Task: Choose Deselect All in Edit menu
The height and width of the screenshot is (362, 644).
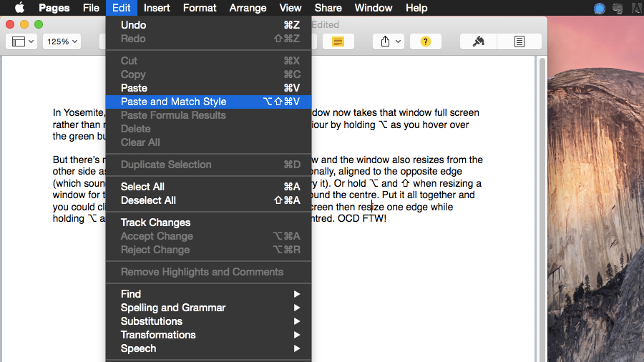Action: [209, 200]
